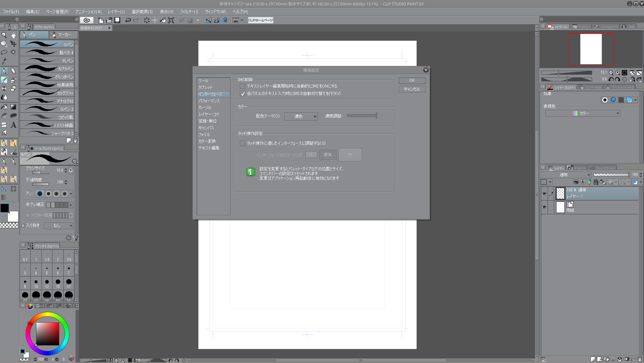Open the expression color (カラー) dropdown
The height and width of the screenshot is (363, 644).
pyautogui.click(x=582, y=113)
